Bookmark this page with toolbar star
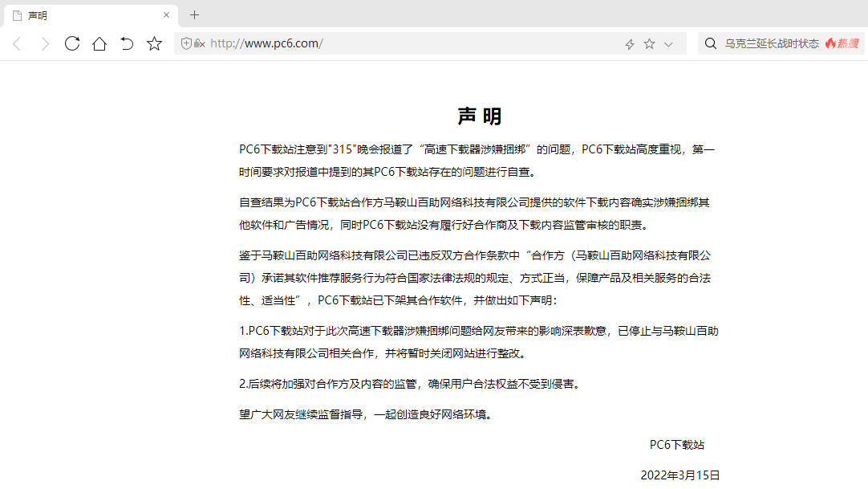Image resolution: width=868 pixels, height=489 pixels. coord(155,43)
